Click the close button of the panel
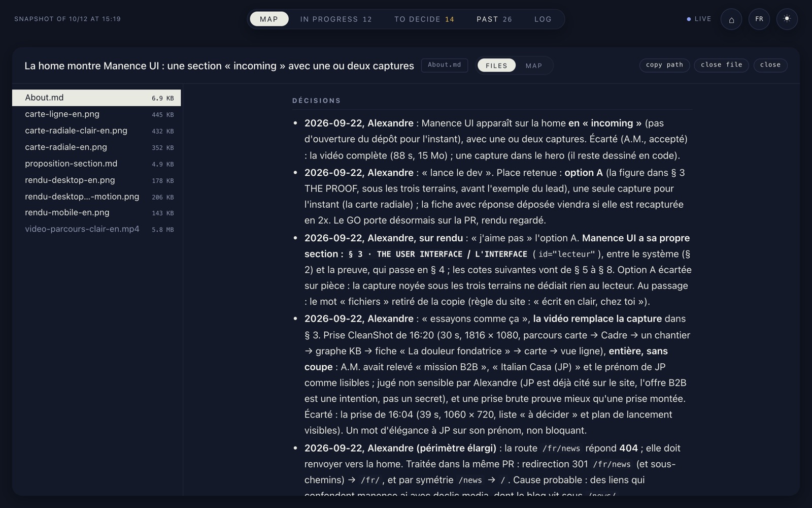Screen dimensions: 812x508 [x=770, y=65]
